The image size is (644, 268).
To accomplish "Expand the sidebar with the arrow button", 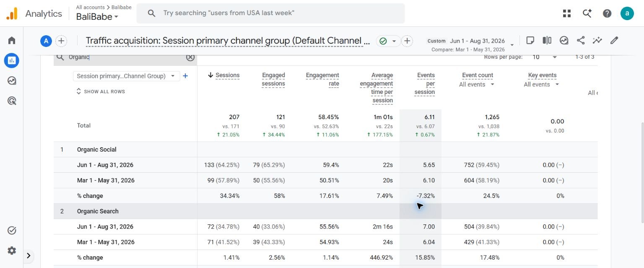I will point(29,255).
